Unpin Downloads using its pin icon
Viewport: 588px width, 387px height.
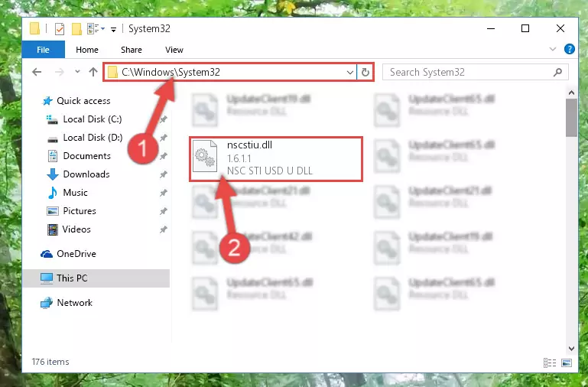[x=163, y=174]
